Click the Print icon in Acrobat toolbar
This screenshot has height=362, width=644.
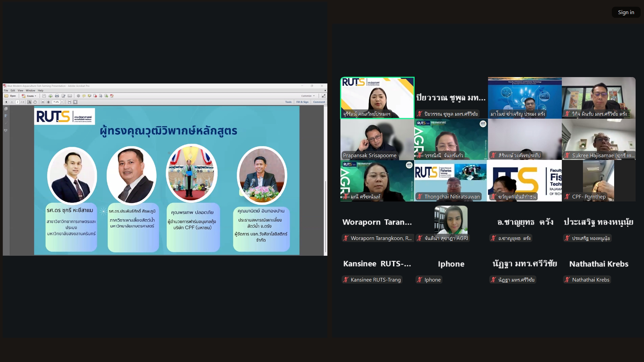click(57, 96)
